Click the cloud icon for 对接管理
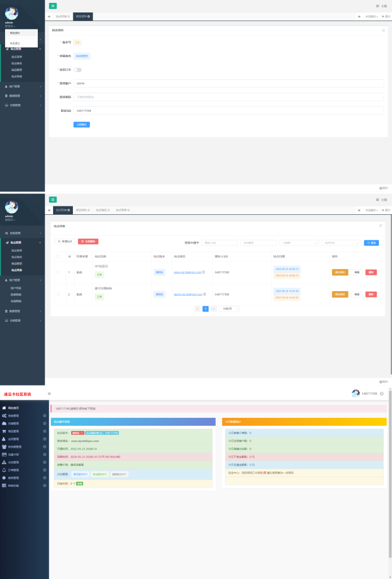This screenshot has width=392, height=579. [4, 423]
